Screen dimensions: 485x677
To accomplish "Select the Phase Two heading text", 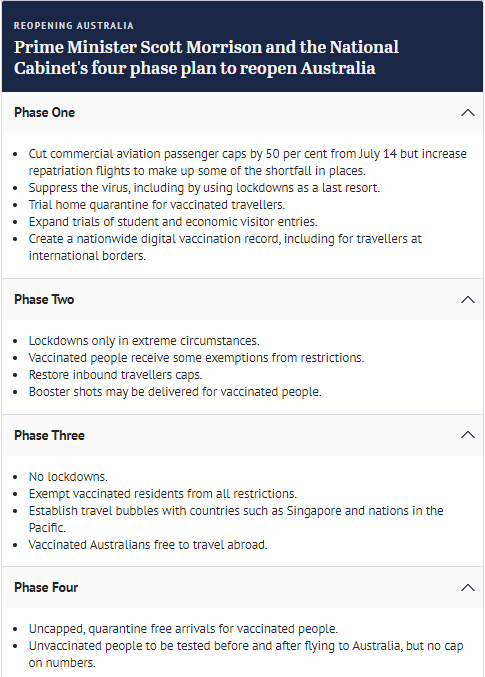I will pos(44,300).
